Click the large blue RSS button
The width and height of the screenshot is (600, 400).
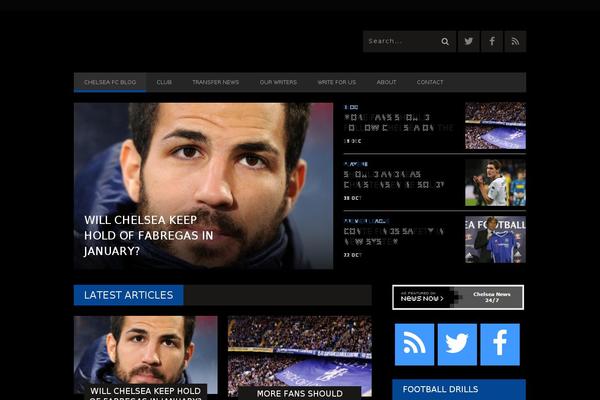pyautogui.click(x=414, y=344)
